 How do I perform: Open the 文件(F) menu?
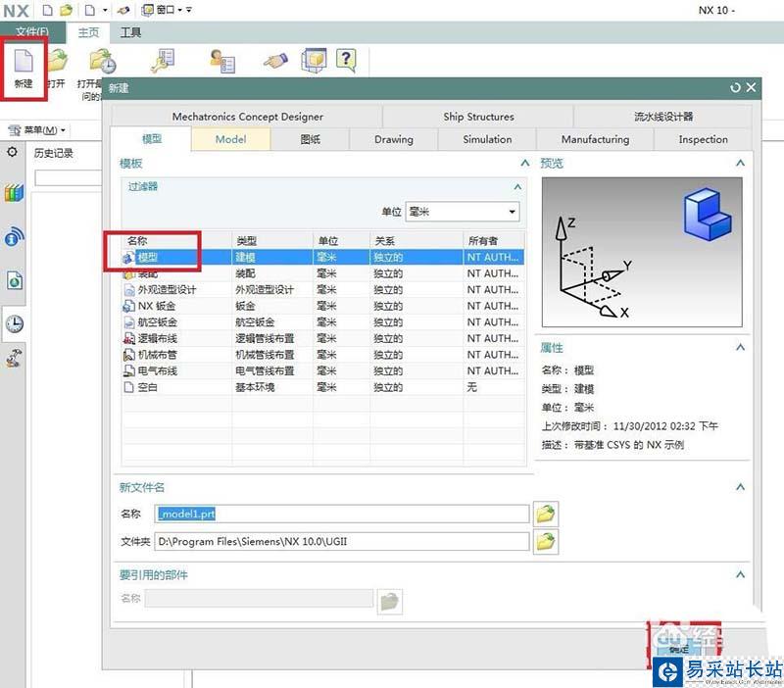click(x=32, y=32)
